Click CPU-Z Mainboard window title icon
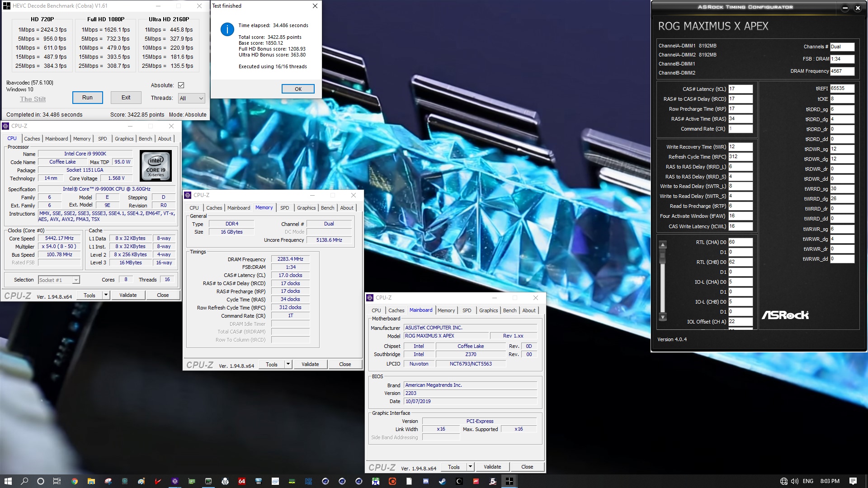Viewport: 868px width, 488px height. (370, 298)
